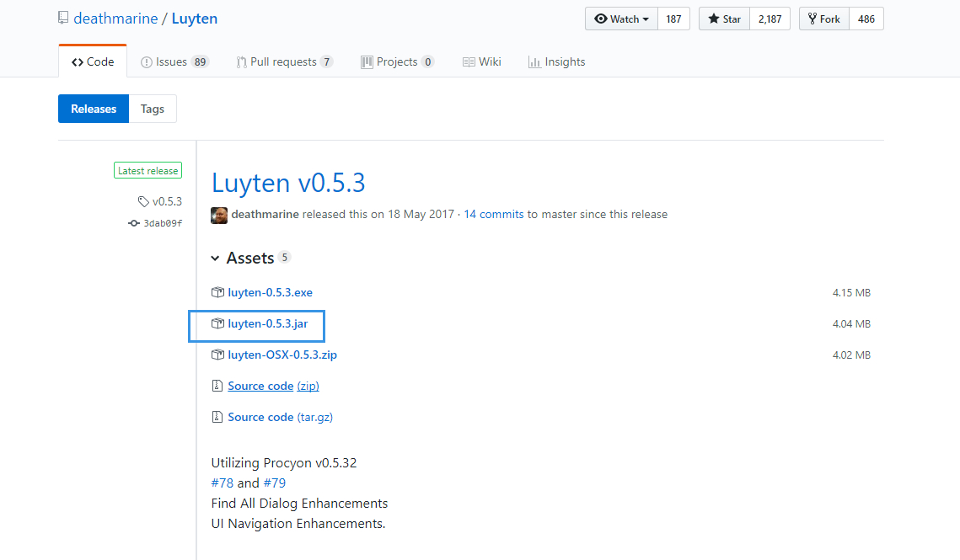Open the Watch dropdown button
This screenshot has width=960, height=560.
tap(621, 19)
